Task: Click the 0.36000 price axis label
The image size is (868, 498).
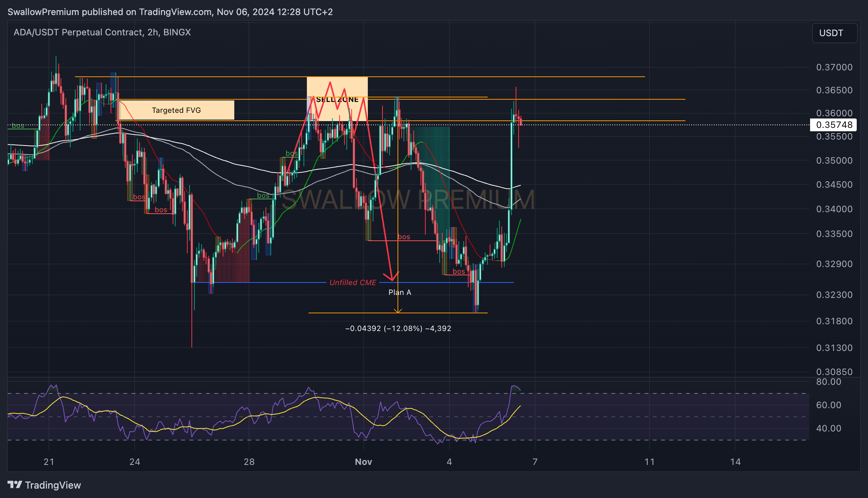Action: point(834,113)
